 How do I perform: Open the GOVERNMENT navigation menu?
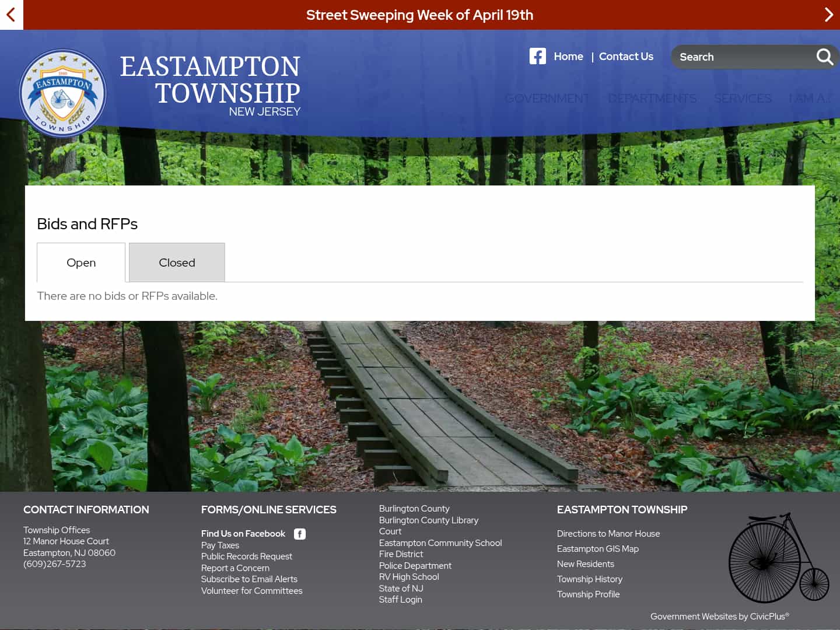(x=547, y=98)
